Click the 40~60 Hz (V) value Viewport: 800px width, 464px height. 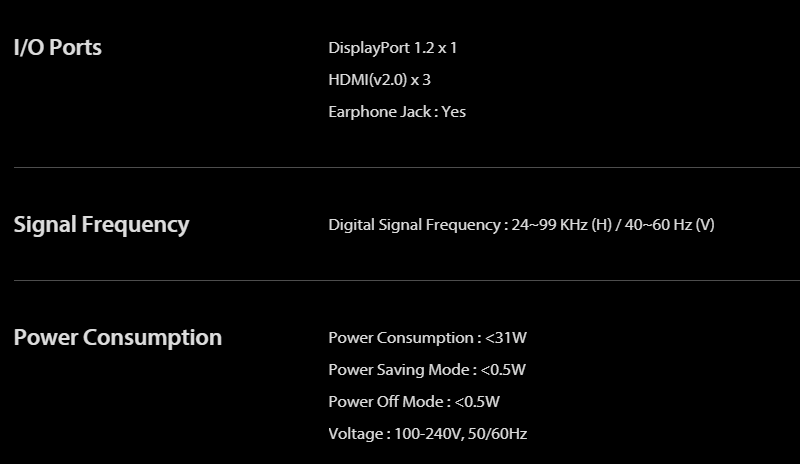coord(669,225)
